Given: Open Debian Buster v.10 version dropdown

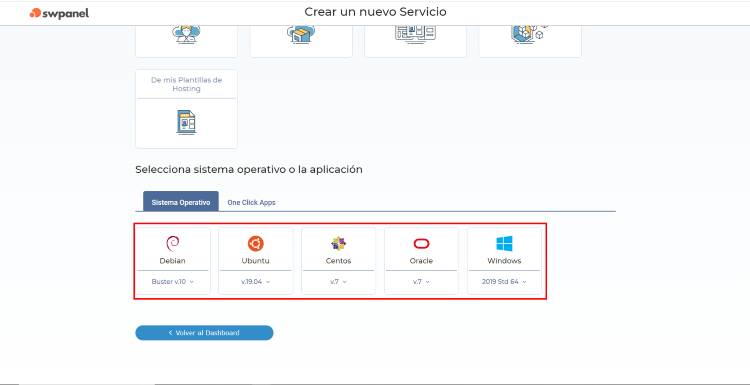Looking at the screenshot, I should (x=173, y=282).
